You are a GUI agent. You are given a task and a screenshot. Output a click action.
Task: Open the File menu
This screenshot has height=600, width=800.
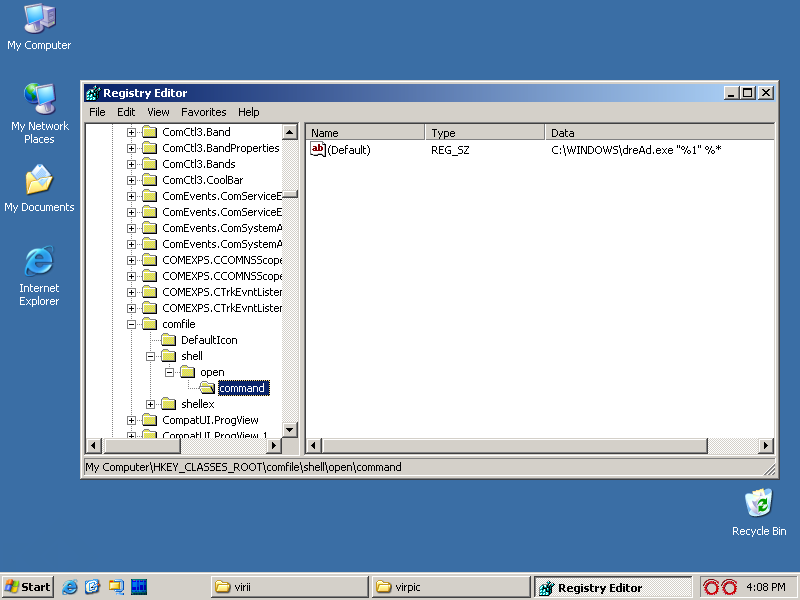(x=97, y=112)
